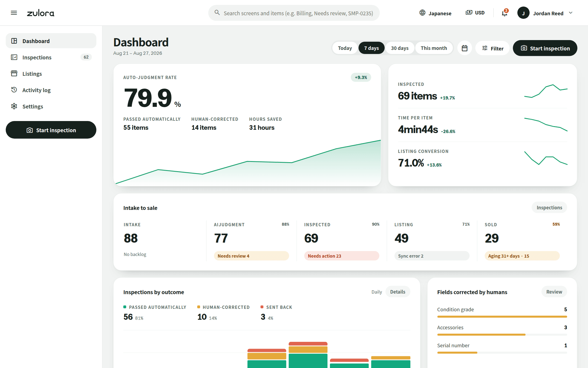The image size is (588, 368).
Task: Click the Sync error 2 pill
Action: coord(432,256)
